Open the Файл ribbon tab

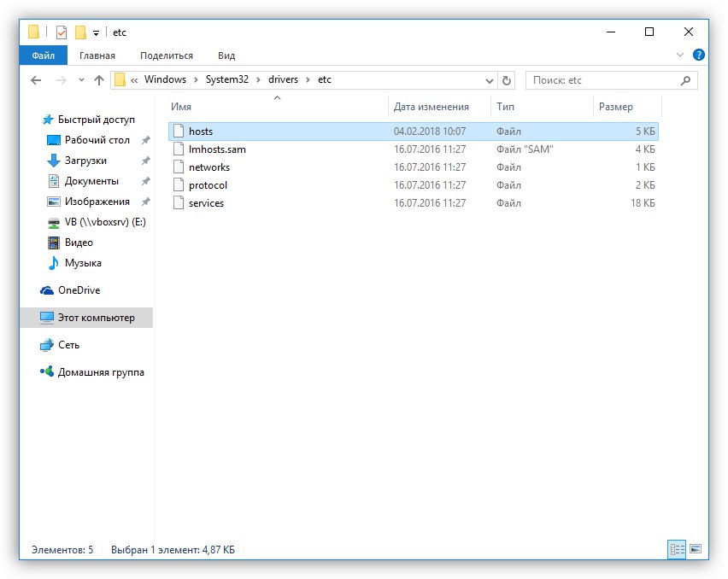point(44,56)
